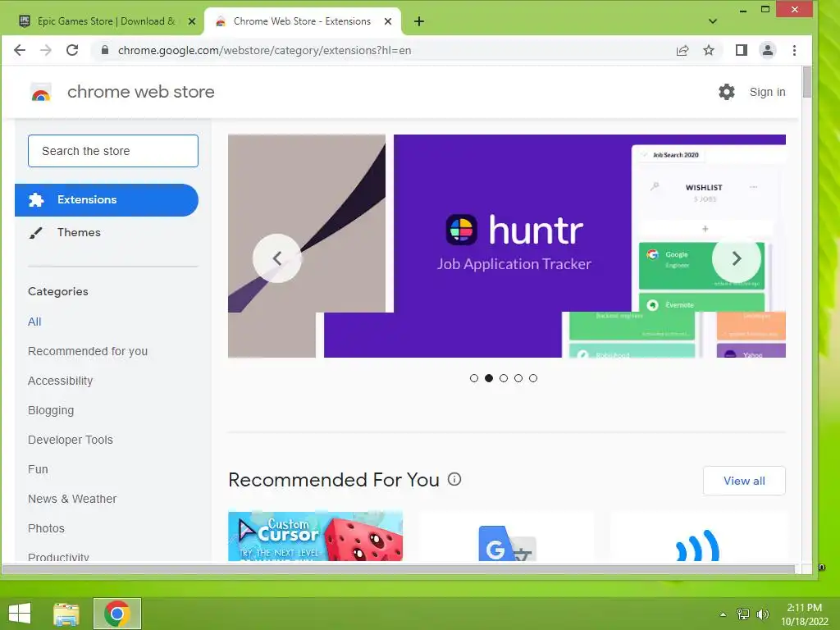This screenshot has height=630, width=840.
Task: Click View all recommended extensions
Action: [x=744, y=481]
